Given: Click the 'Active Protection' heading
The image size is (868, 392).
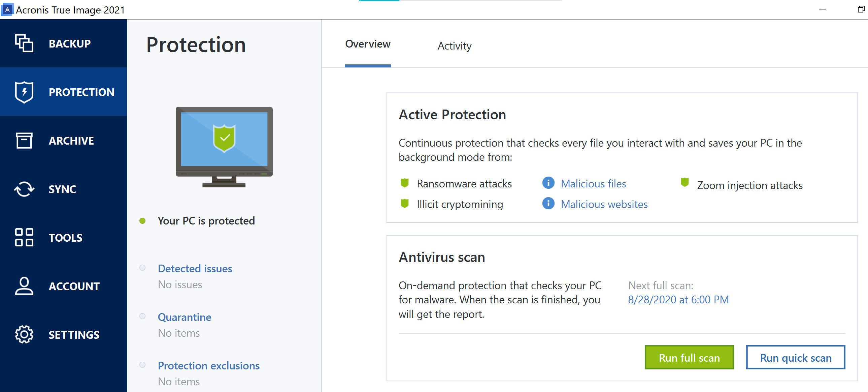Looking at the screenshot, I should coord(452,115).
